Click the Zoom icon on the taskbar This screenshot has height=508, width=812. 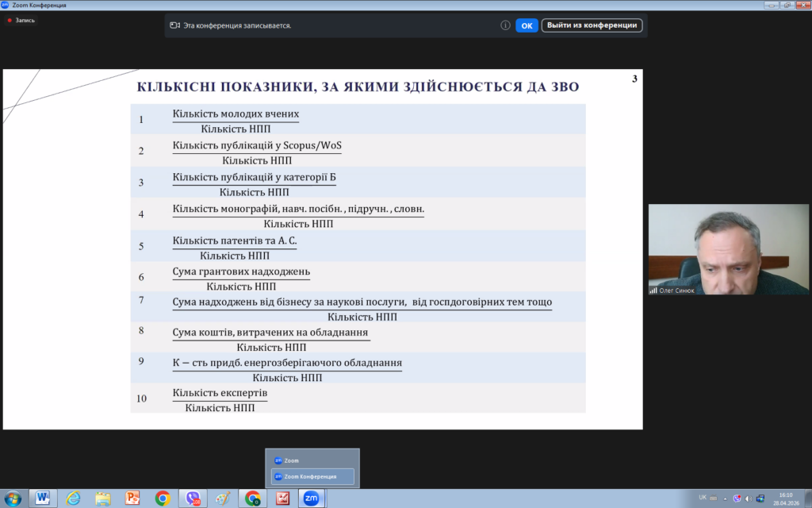pyautogui.click(x=312, y=498)
